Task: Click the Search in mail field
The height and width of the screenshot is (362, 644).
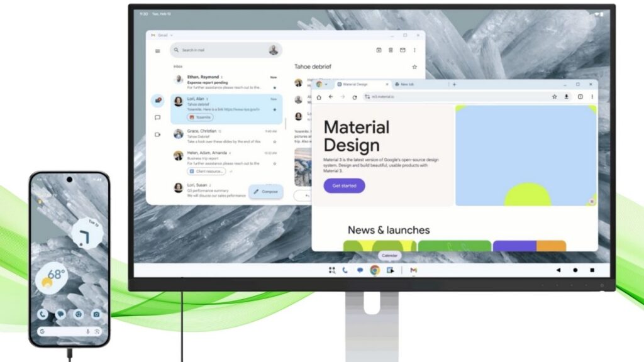Action: tap(226, 50)
